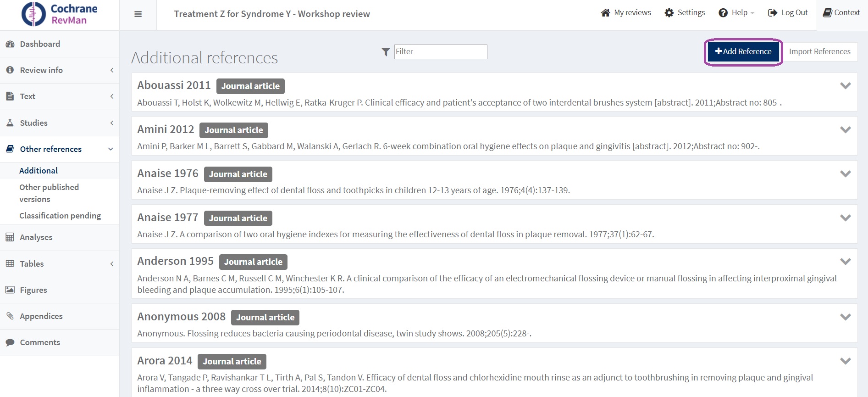Click the filter funnel icon
This screenshot has height=397, width=868.
click(386, 52)
